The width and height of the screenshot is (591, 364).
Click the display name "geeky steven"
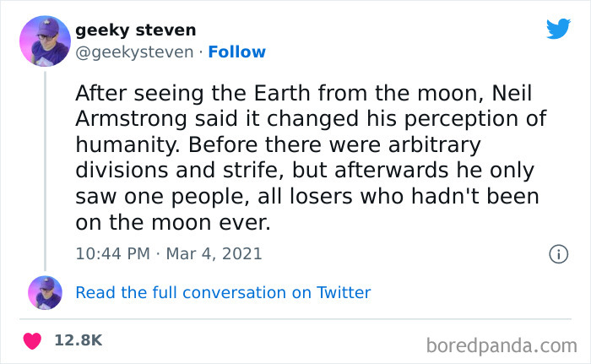click(136, 30)
